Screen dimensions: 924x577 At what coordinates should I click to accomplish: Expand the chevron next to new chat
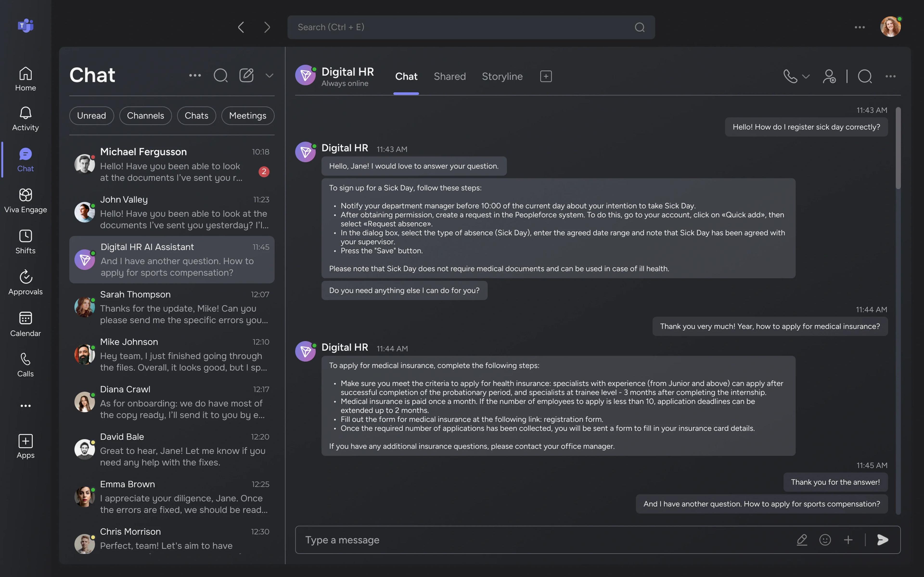click(x=269, y=75)
